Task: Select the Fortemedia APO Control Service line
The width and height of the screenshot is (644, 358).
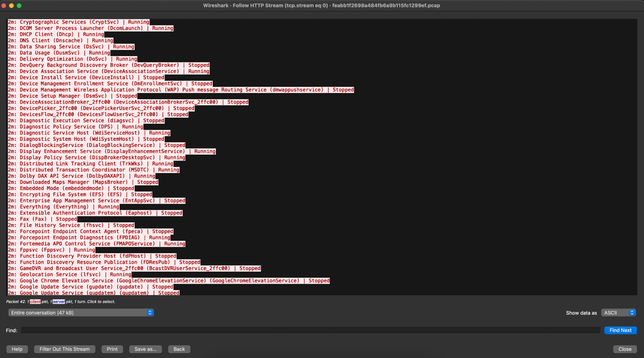Action: [97, 244]
